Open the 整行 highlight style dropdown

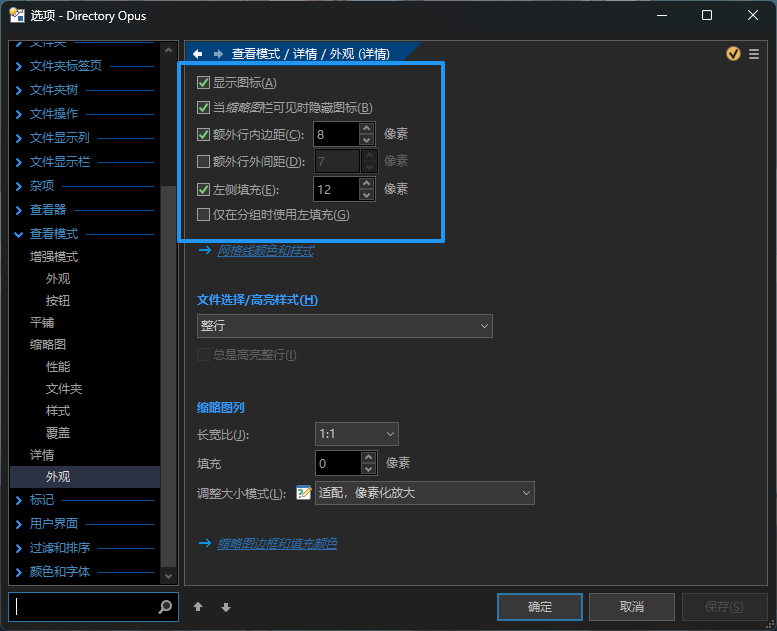pyautogui.click(x=345, y=326)
